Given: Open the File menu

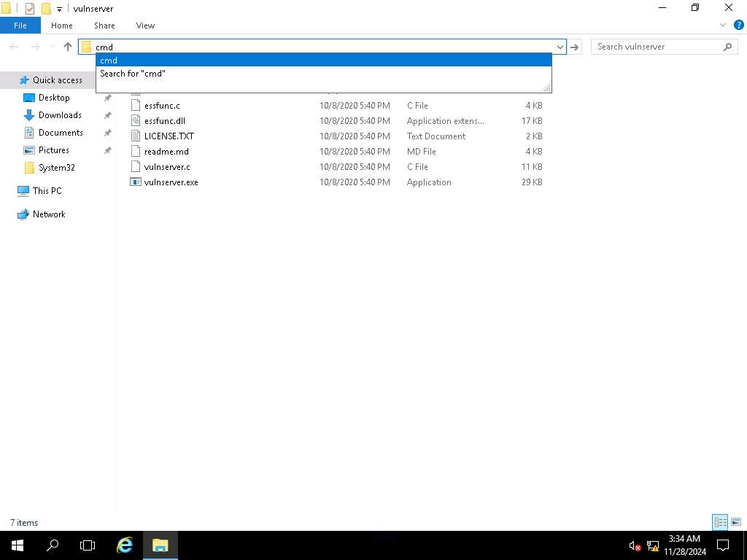Looking at the screenshot, I should [x=20, y=26].
